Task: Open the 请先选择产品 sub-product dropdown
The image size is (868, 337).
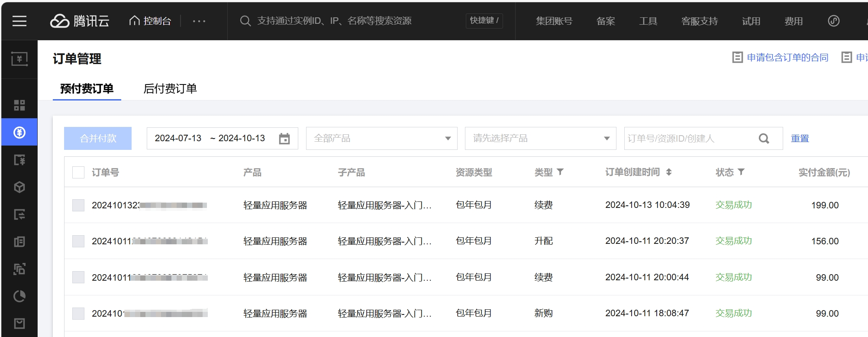Action: [x=540, y=139]
